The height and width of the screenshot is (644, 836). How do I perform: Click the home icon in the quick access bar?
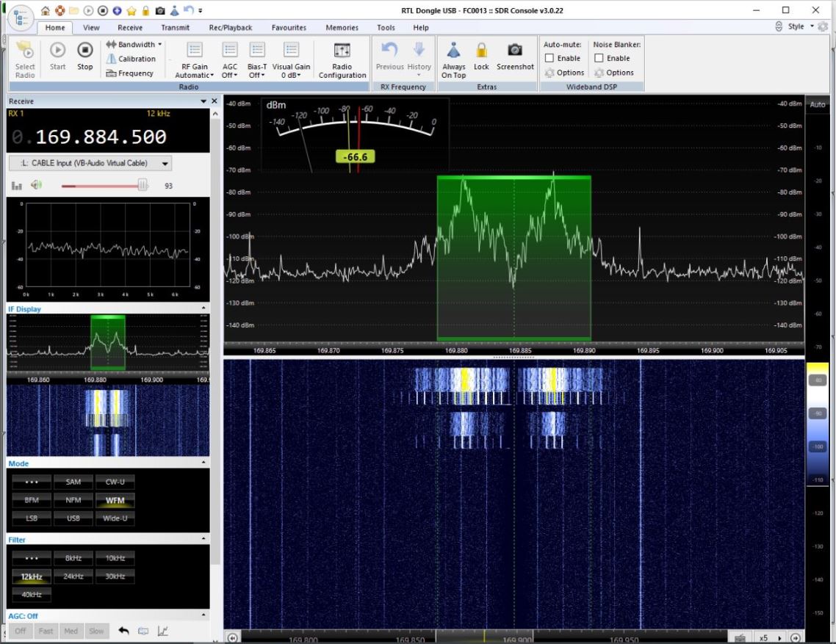click(x=46, y=11)
